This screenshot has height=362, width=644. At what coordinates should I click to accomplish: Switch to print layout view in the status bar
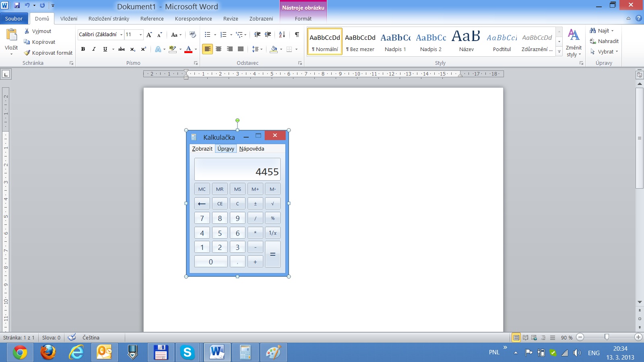click(x=516, y=337)
